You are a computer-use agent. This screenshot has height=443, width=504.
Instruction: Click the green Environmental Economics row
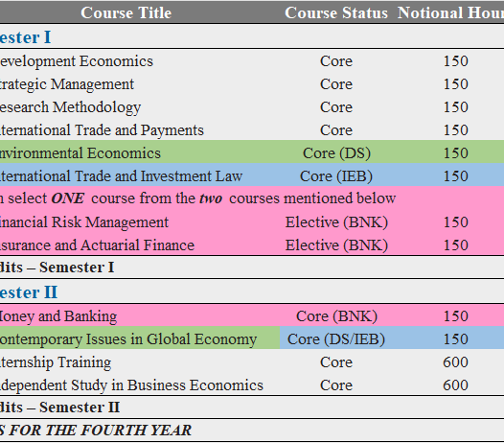[x=252, y=153]
